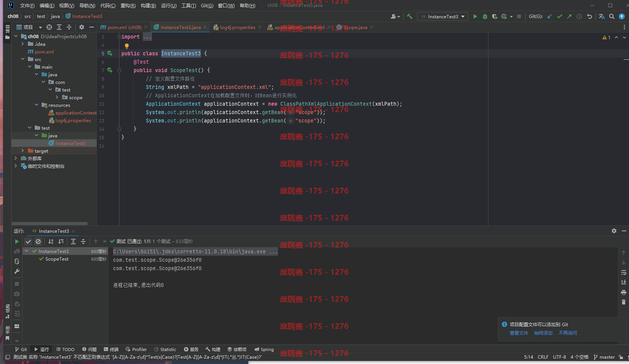The image size is (629, 364).
Task: Expand the .idea folder
Action: coord(23,44)
